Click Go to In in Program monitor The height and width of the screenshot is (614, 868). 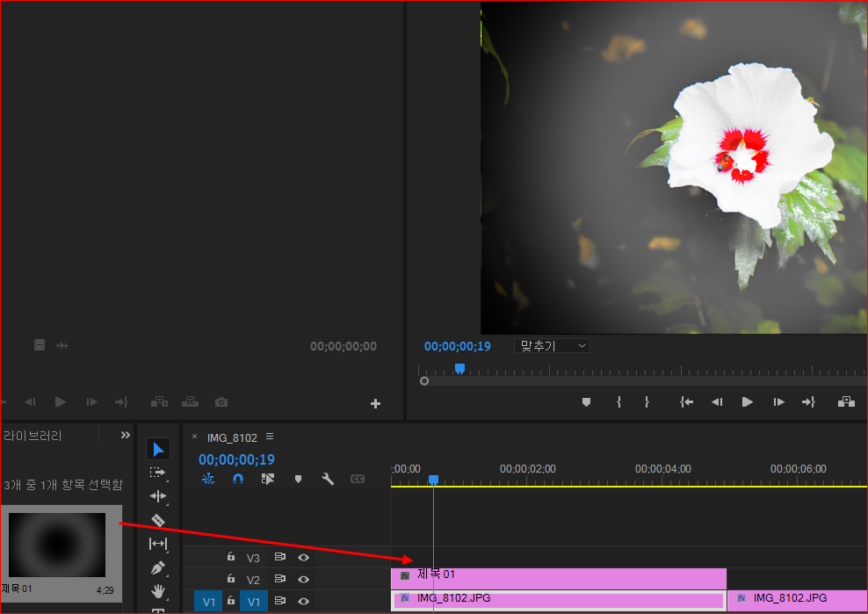point(686,402)
